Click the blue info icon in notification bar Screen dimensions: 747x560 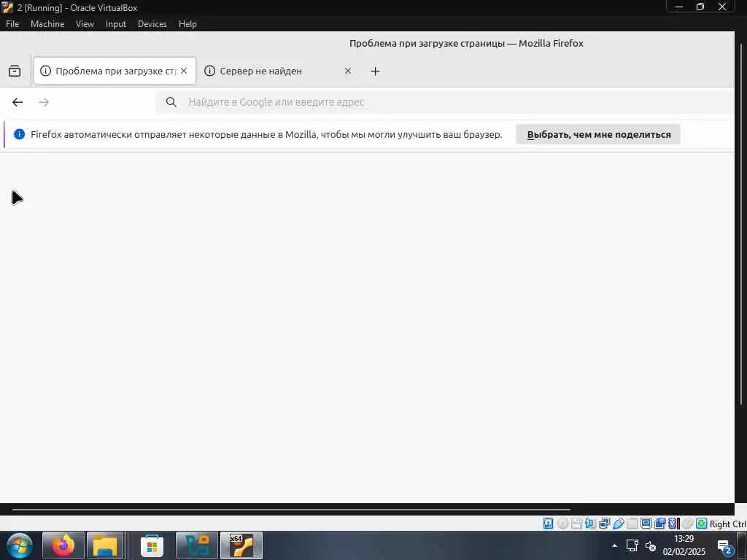(x=20, y=134)
